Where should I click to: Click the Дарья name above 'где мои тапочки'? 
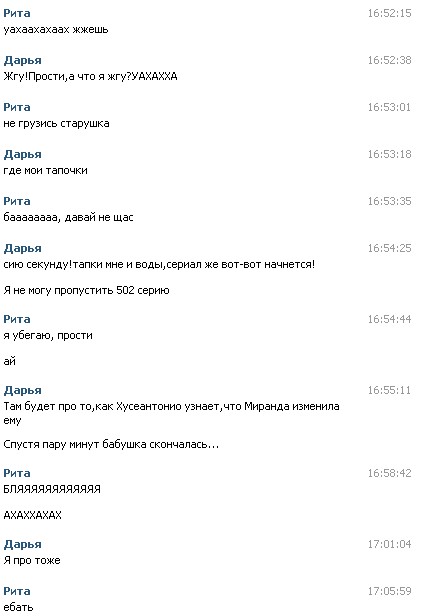[22, 154]
